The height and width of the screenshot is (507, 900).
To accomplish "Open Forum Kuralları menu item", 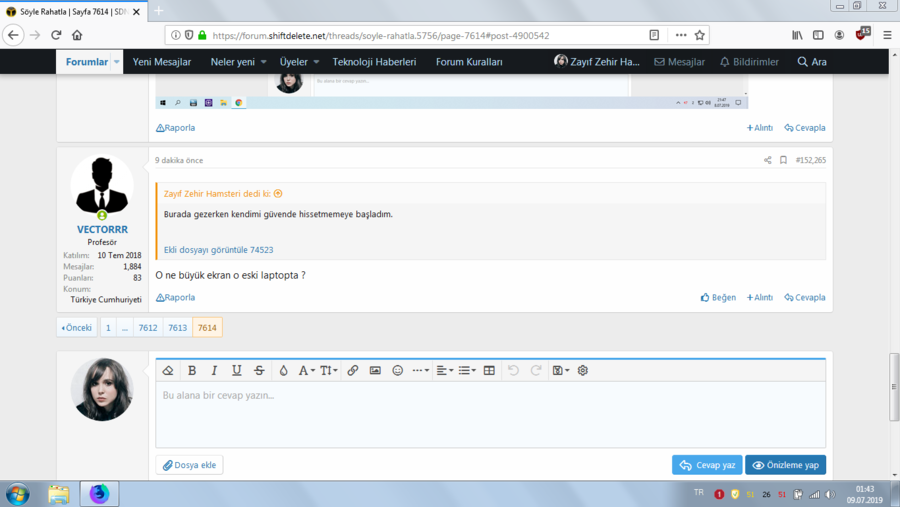I will pos(469,62).
